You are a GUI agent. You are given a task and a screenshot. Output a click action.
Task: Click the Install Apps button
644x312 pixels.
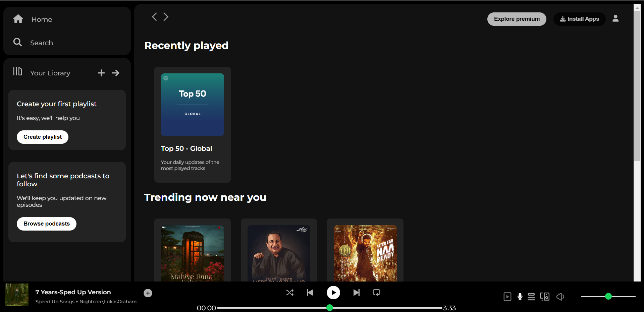click(579, 19)
